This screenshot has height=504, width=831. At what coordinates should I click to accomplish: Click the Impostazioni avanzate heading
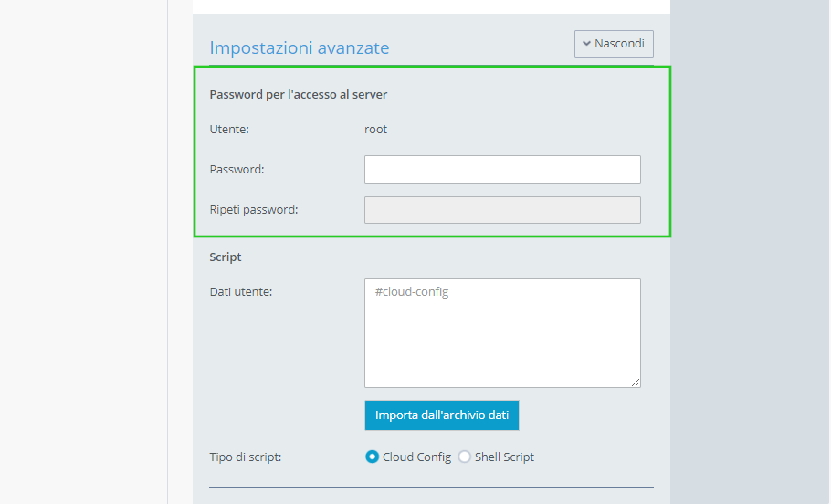(300, 47)
